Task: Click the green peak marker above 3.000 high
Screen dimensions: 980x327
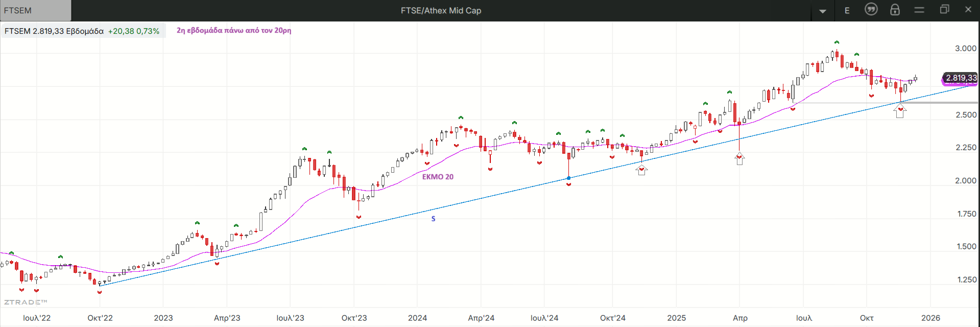Action: point(836,42)
